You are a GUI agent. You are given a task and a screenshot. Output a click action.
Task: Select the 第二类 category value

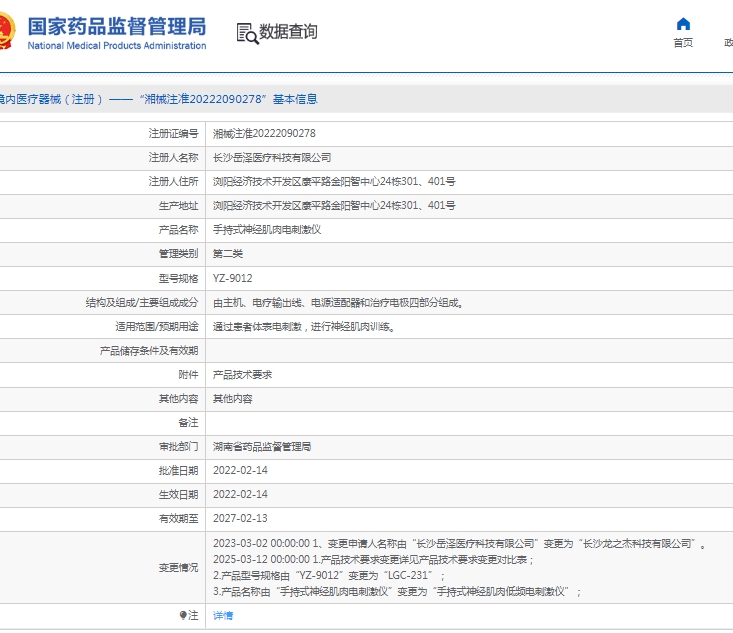228,254
